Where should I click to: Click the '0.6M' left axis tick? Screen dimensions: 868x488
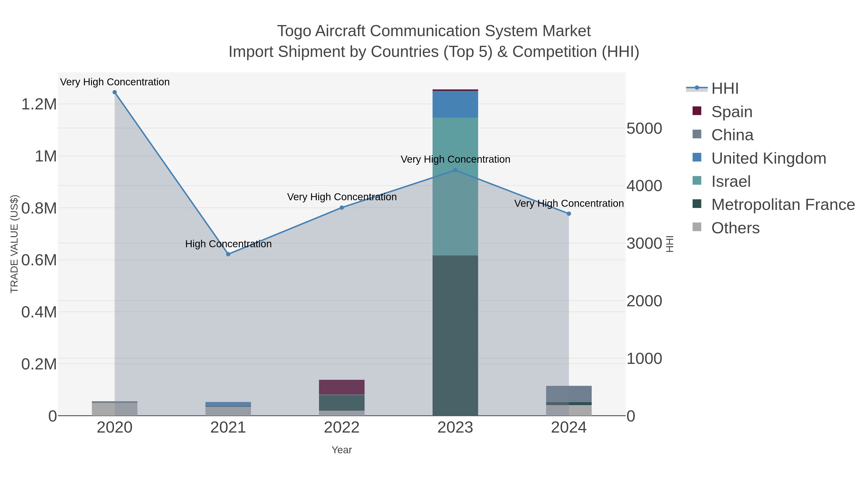click(x=39, y=260)
